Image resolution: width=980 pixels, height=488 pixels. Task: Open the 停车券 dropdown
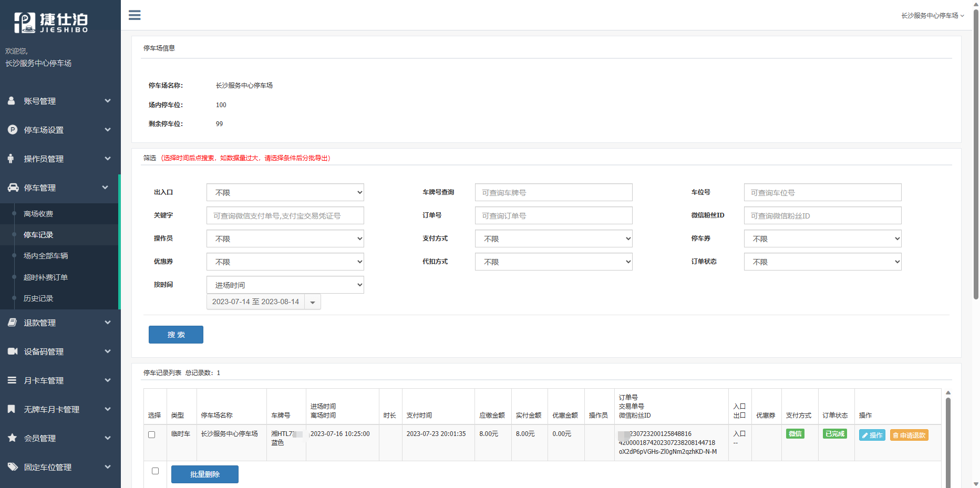point(823,238)
